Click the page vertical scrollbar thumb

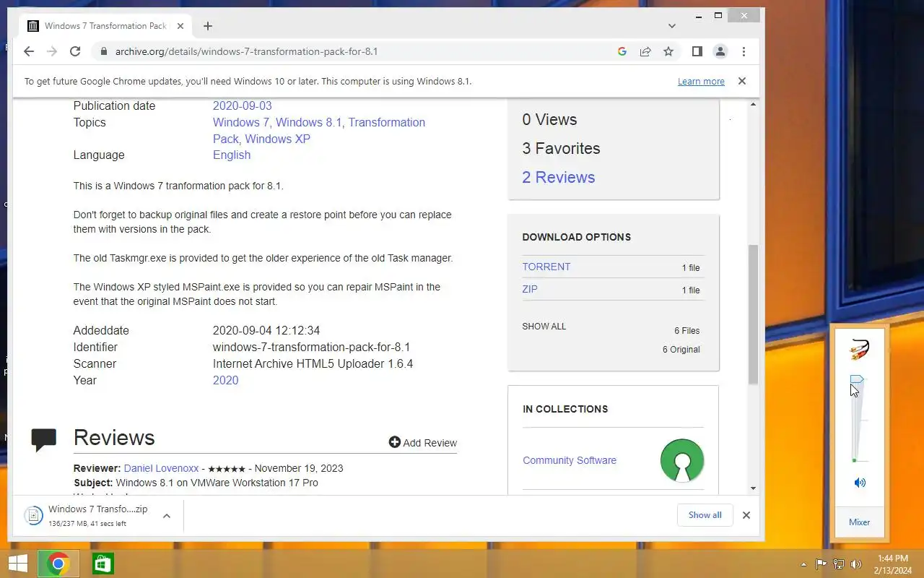pos(753,314)
